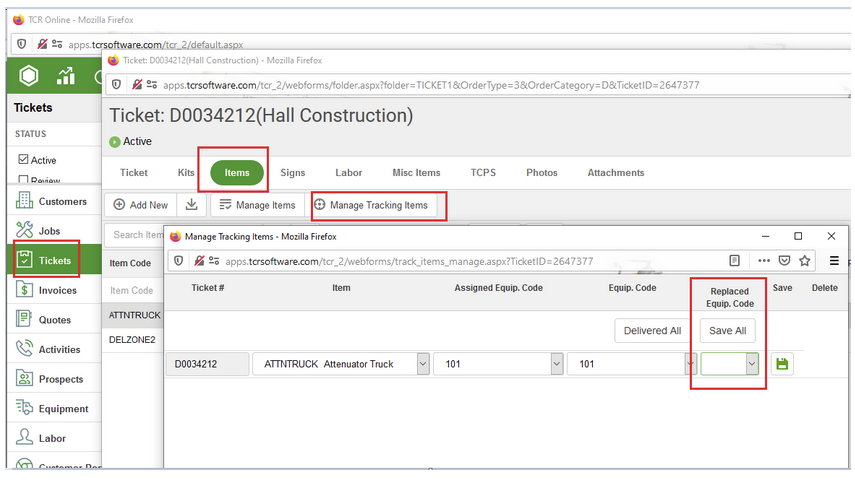Switch to the Ticket tab
The image size is (855, 483).
[x=134, y=172]
